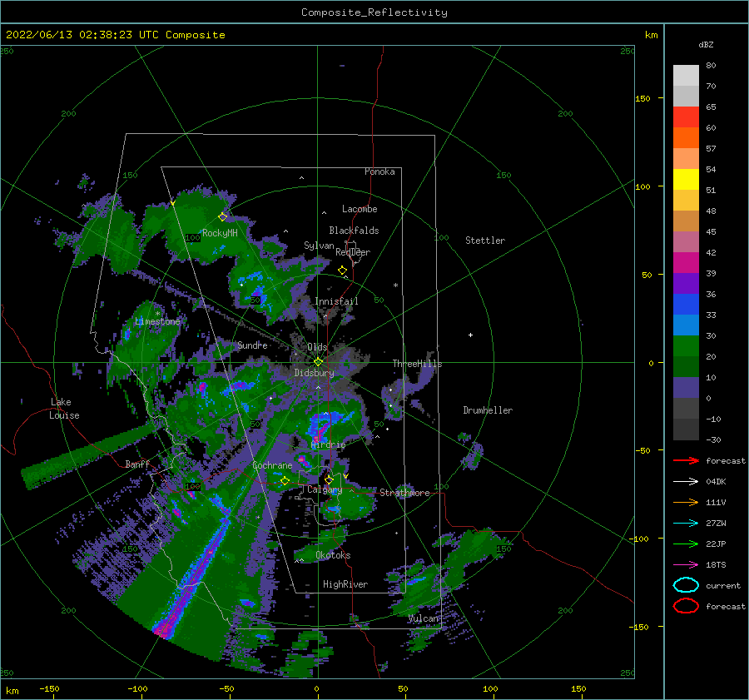Image resolution: width=749 pixels, height=700 pixels.
Task: Click the Banff town label
Action: 137,464
